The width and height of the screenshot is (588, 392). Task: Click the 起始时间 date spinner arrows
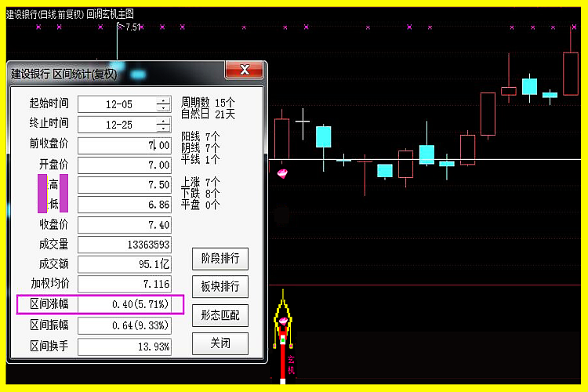[163, 104]
